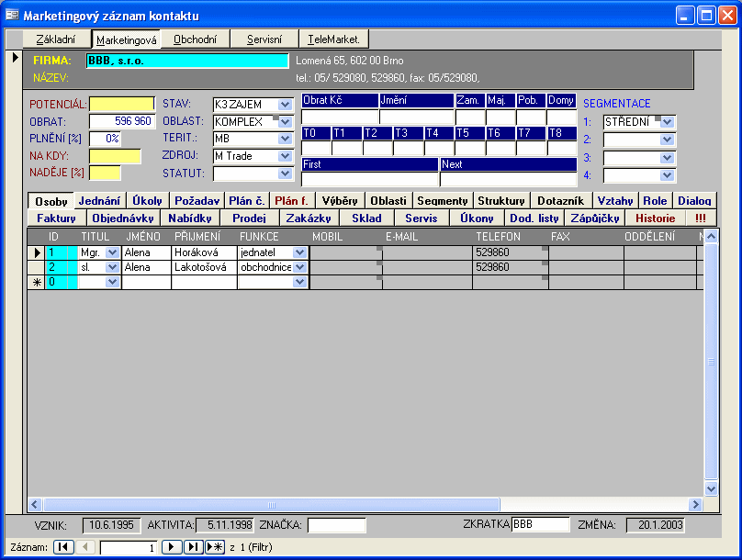
Task: Open the empty STATUT dropdown
Action: pos(285,174)
